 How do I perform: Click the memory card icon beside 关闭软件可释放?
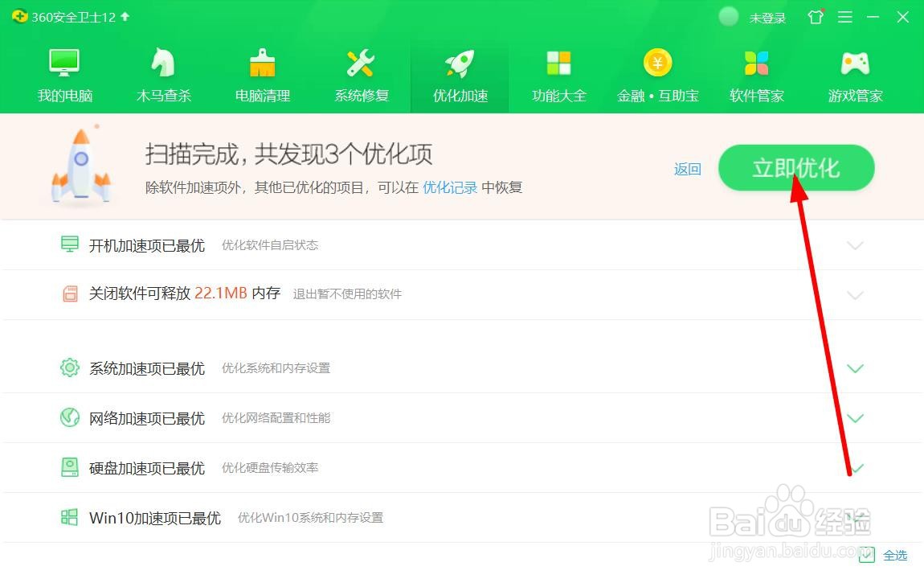coord(70,294)
